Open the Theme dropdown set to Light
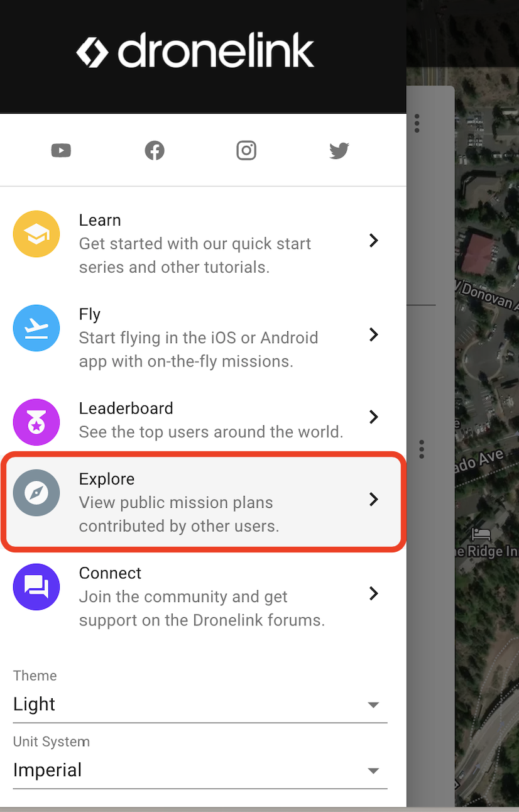Image resolution: width=519 pixels, height=812 pixels. 200,705
